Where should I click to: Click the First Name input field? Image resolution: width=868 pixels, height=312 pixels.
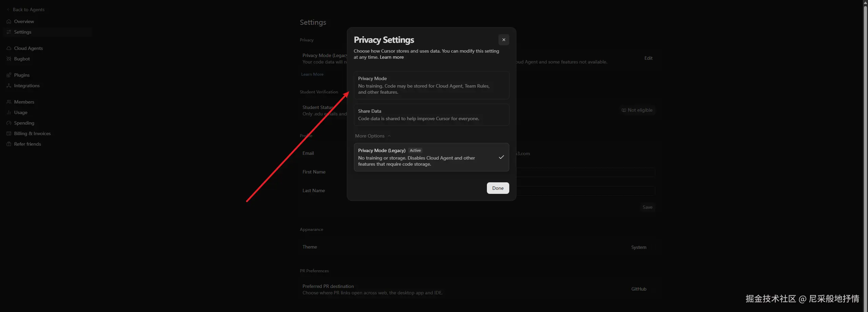pos(585,172)
